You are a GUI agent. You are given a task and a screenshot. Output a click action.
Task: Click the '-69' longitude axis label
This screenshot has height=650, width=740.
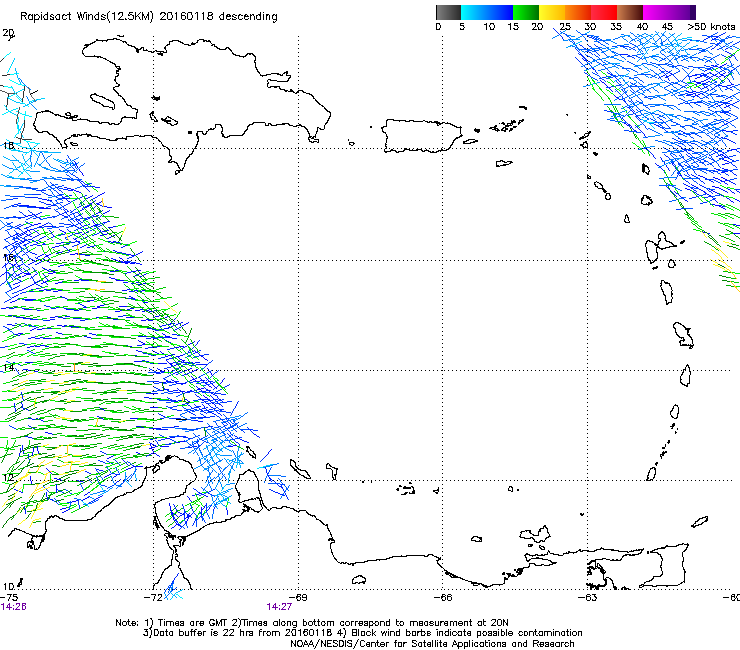(298, 598)
